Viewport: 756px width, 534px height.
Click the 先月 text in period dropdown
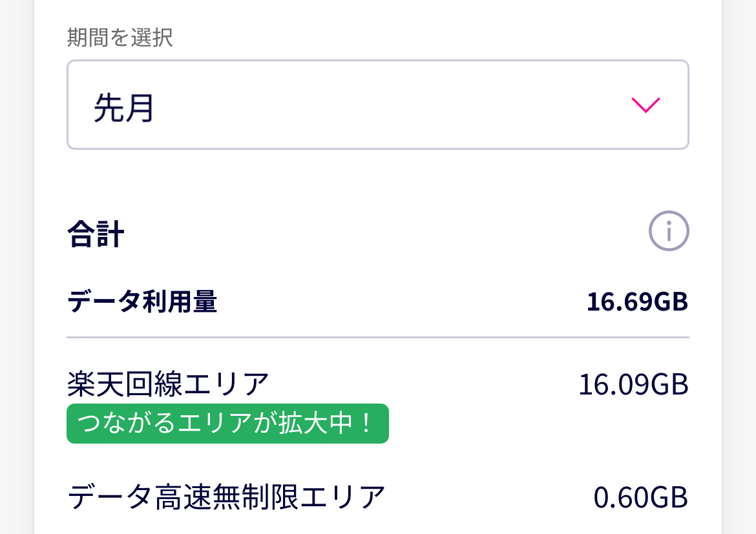[x=124, y=107]
